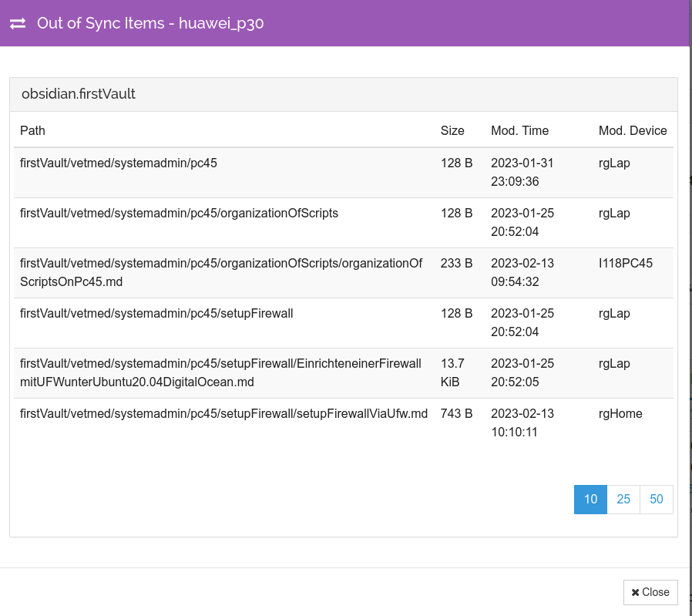Show 50 items per page
The width and height of the screenshot is (692, 616).
657,500
